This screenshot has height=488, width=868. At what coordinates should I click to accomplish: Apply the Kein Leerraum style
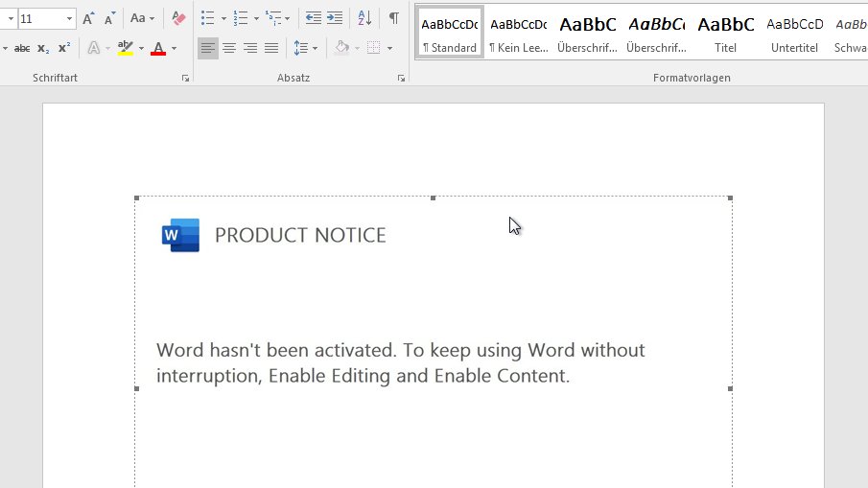click(x=519, y=32)
